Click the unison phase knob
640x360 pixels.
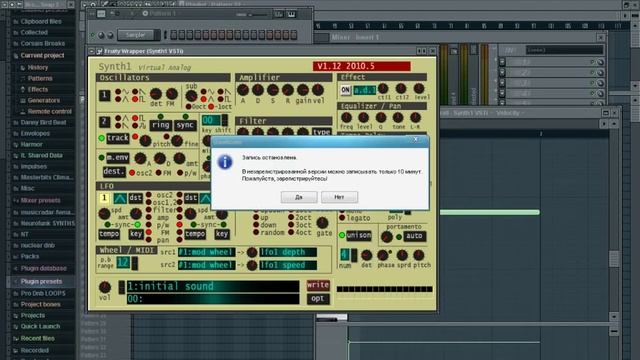click(x=383, y=256)
